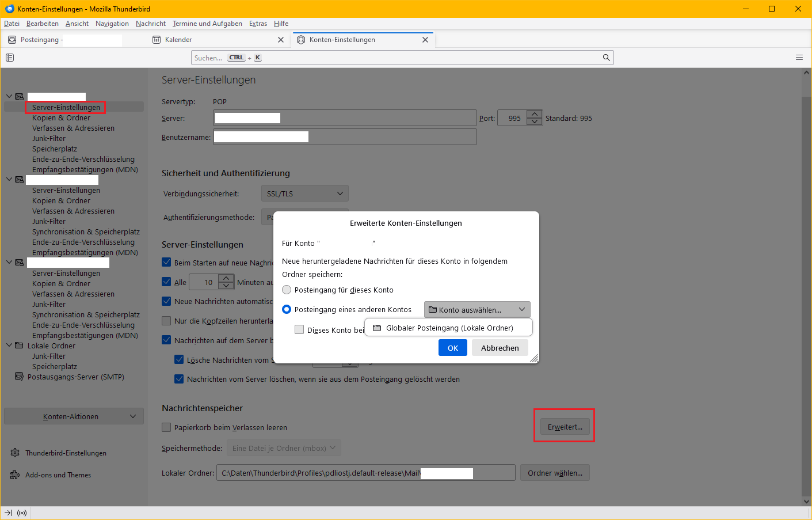Open the Konto auswählen dropdown
The height and width of the screenshot is (520, 812).
[x=476, y=310]
